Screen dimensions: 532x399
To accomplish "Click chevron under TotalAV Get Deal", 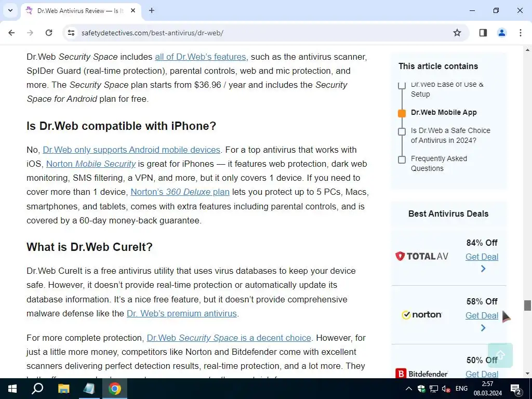I will 483,269.
